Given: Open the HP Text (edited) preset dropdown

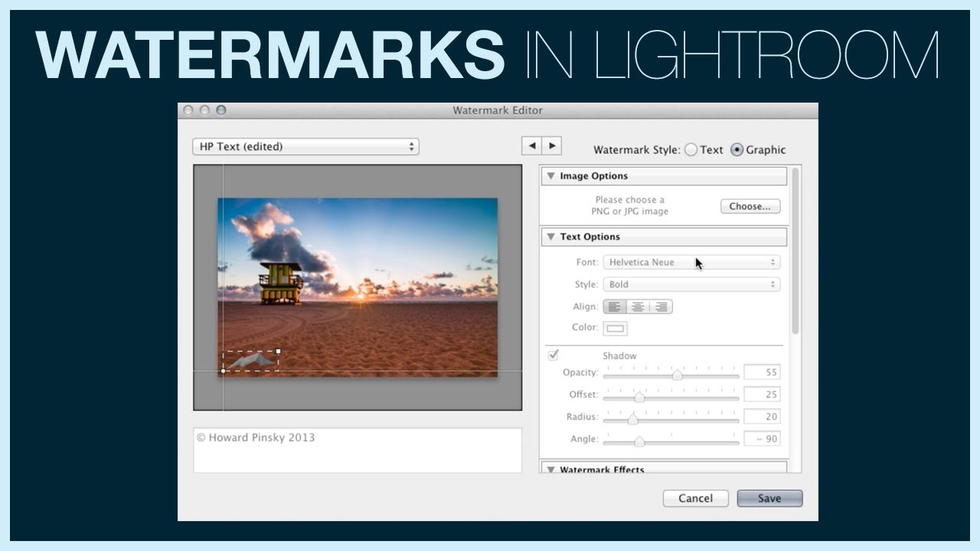Looking at the screenshot, I should tap(305, 147).
